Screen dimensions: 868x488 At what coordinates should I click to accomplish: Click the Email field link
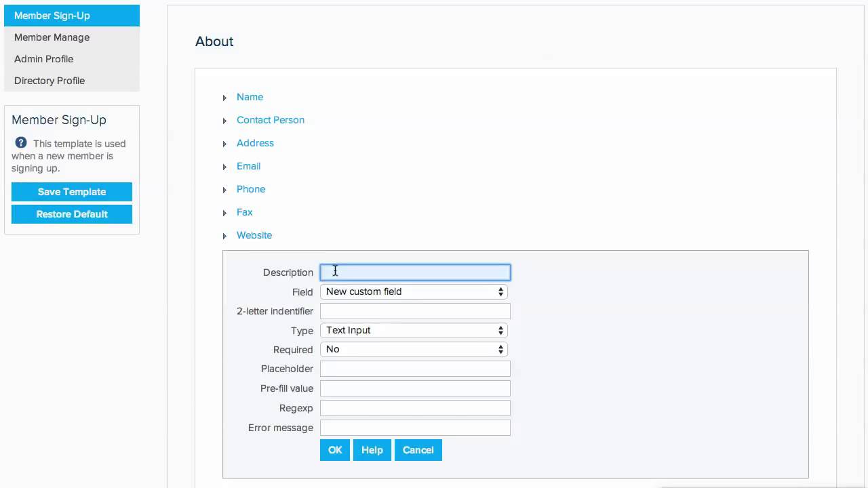(x=248, y=166)
